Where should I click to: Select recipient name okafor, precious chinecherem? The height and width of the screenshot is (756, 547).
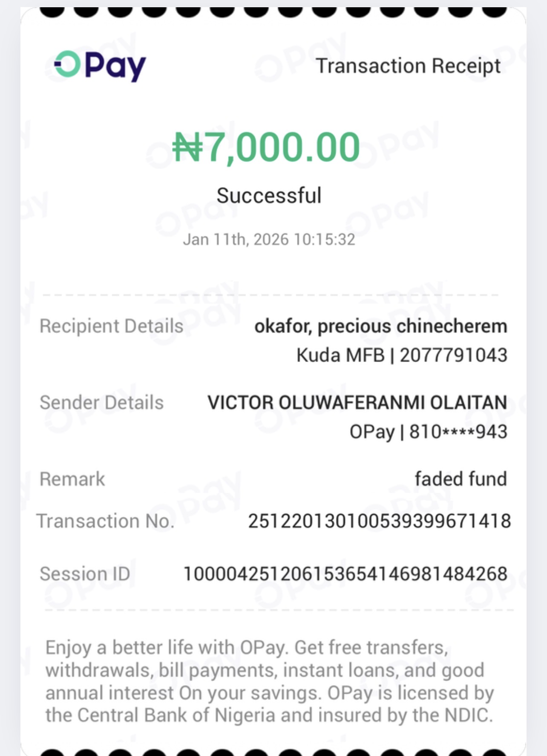point(380,326)
